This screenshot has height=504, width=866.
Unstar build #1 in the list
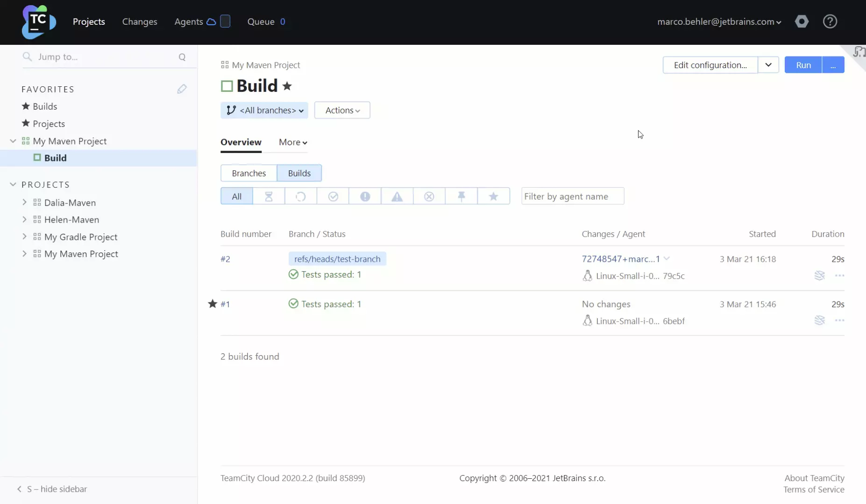tap(213, 304)
